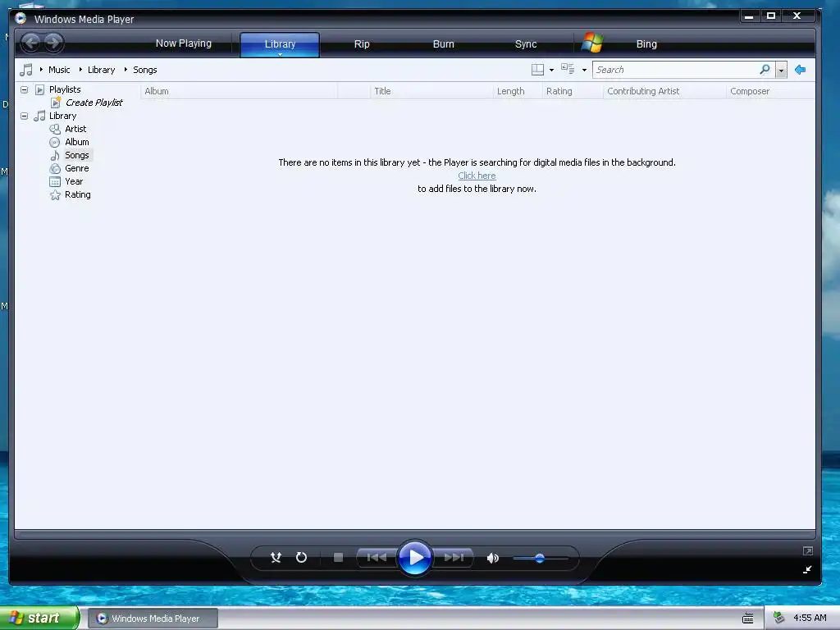Switch to full screen view icon

[808, 550]
